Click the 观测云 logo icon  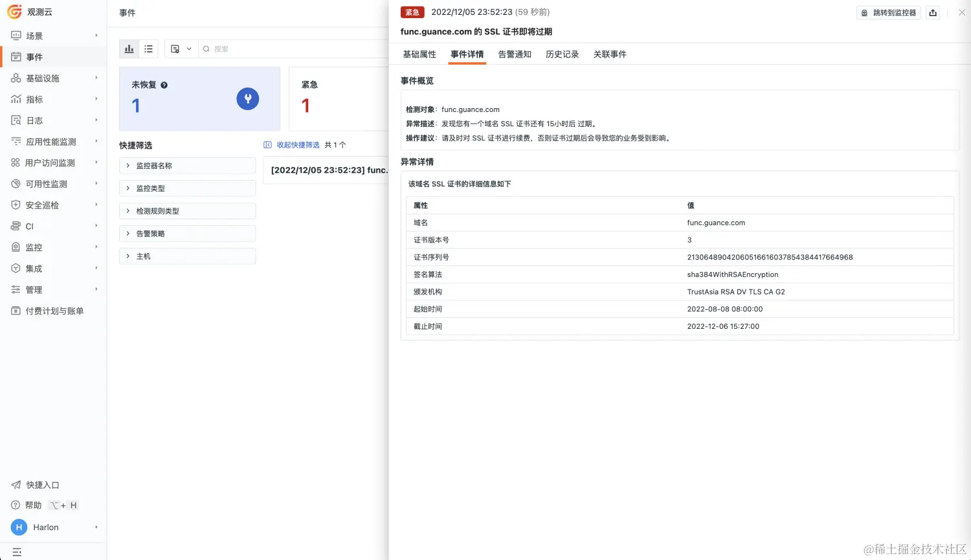pyautogui.click(x=14, y=12)
